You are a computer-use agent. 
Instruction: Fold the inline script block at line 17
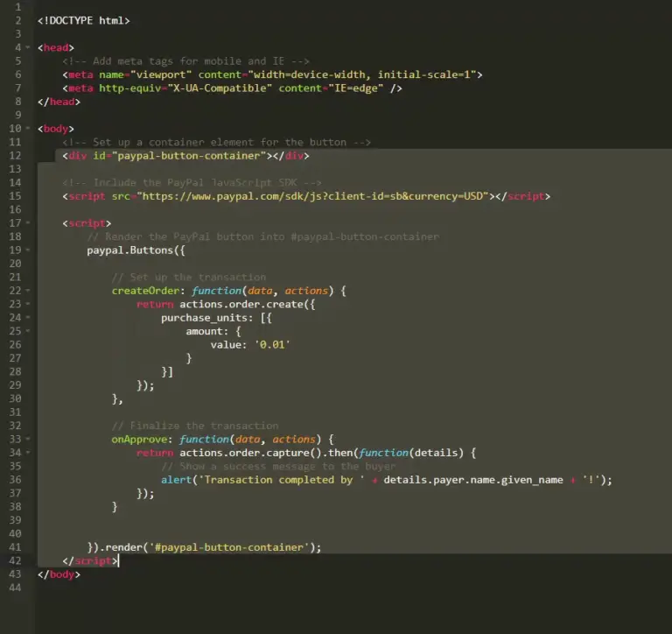pyautogui.click(x=30, y=223)
